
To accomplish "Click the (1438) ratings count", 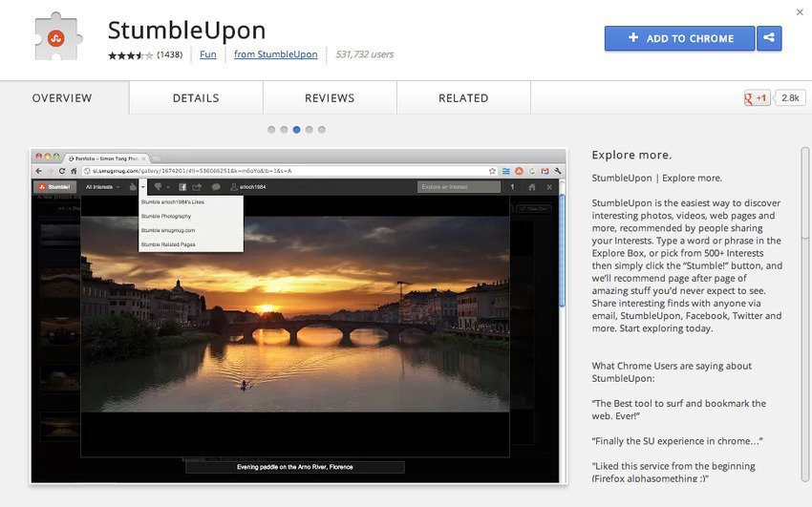I will click(169, 54).
